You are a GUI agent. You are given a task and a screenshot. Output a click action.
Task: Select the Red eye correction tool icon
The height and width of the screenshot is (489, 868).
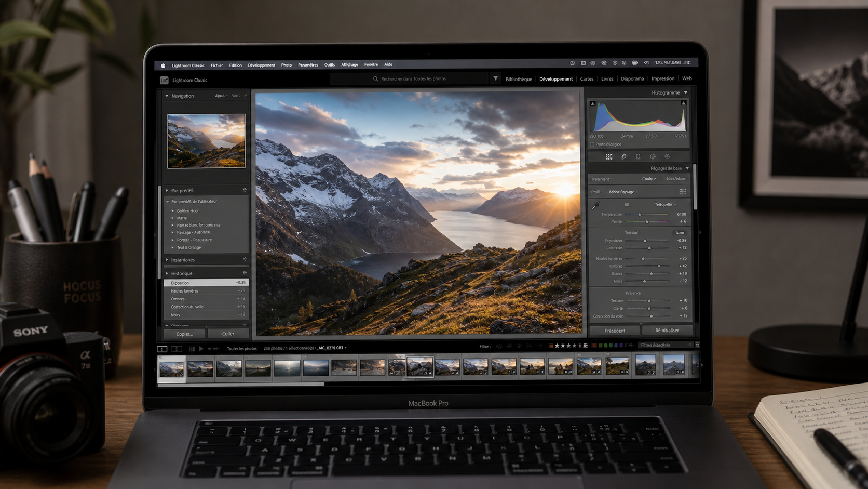click(668, 156)
